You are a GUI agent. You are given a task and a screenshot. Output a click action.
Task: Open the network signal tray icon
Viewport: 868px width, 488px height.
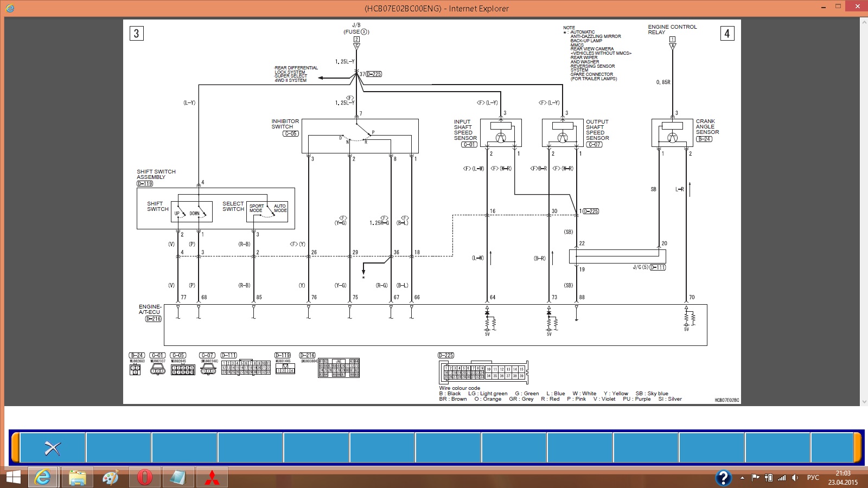782,478
